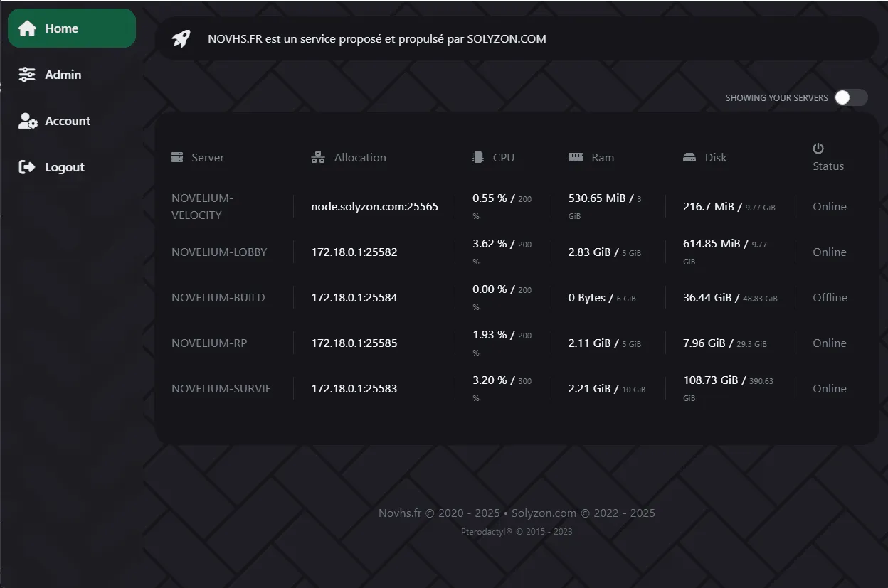The width and height of the screenshot is (888, 588).
Task: Select the offline NOVELIUM-BUILD server
Action: (x=218, y=297)
